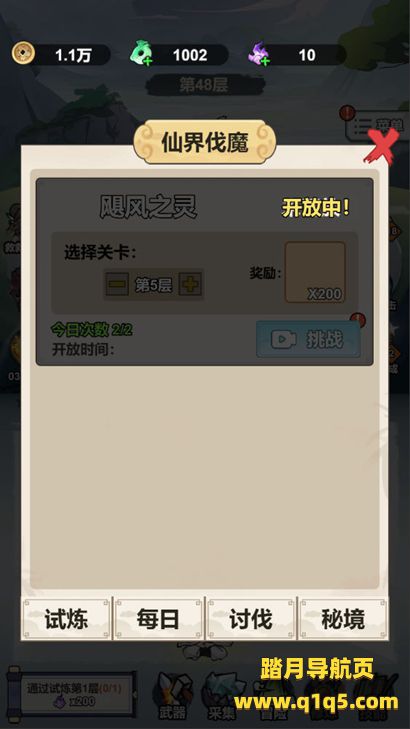Tap the 通过试炼第1层 quest scroll
The width and height of the screenshot is (410, 729).
pyautogui.click(x=72, y=693)
